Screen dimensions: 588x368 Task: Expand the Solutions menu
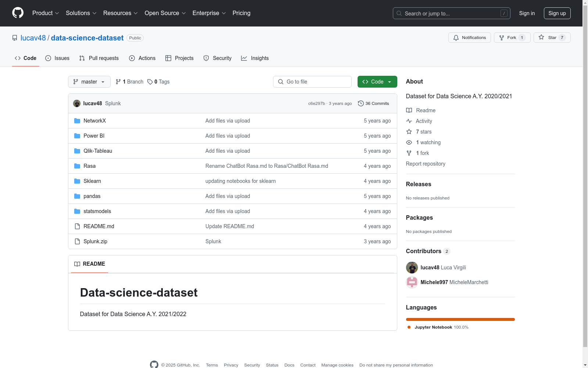pyautogui.click(x=81, y=13)
